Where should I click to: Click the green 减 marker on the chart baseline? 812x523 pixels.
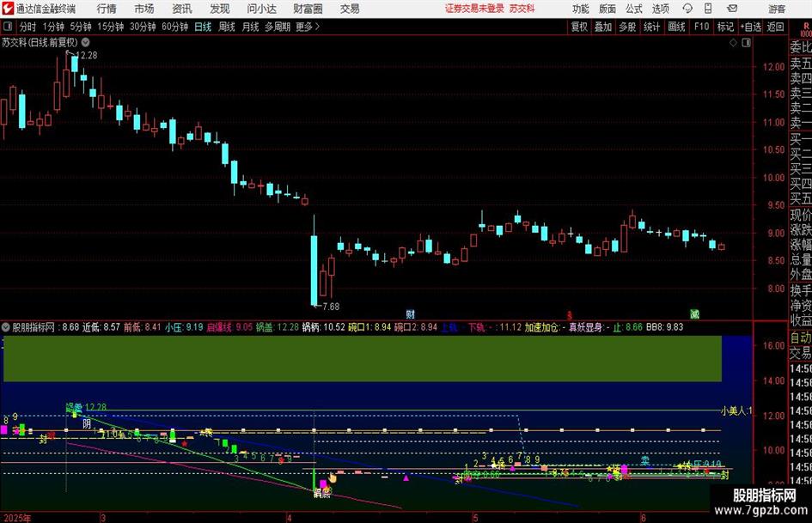694,313
